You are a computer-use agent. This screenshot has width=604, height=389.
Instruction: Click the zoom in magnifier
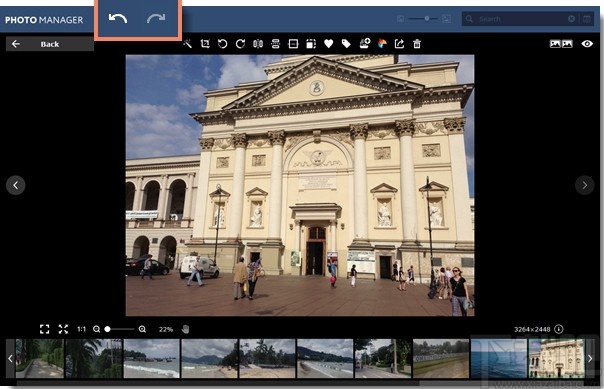click(142, 329)
